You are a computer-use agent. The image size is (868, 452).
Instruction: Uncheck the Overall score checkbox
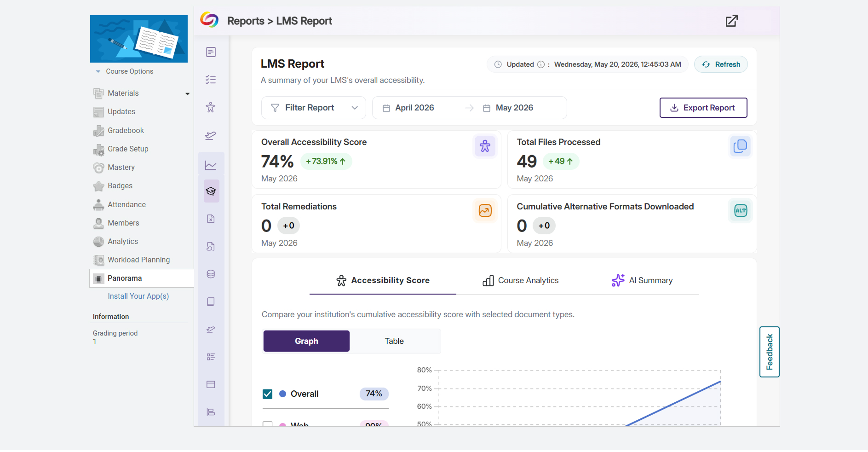point(267,394)
